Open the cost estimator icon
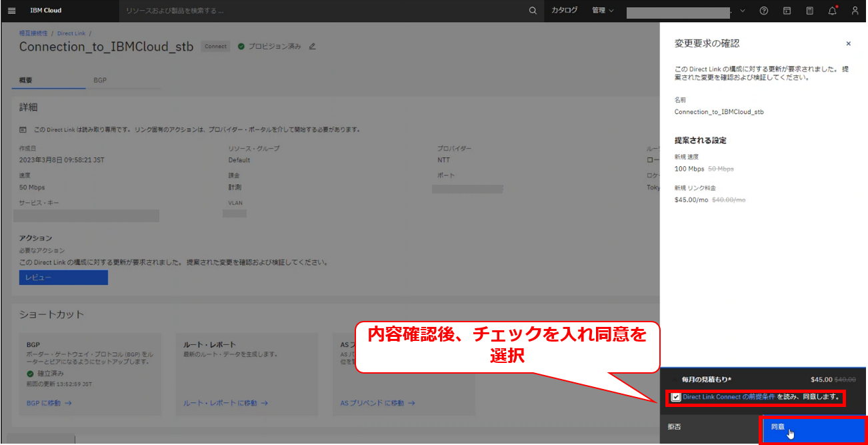This screenshot has width=868, height=445. (x=809, y=11)
